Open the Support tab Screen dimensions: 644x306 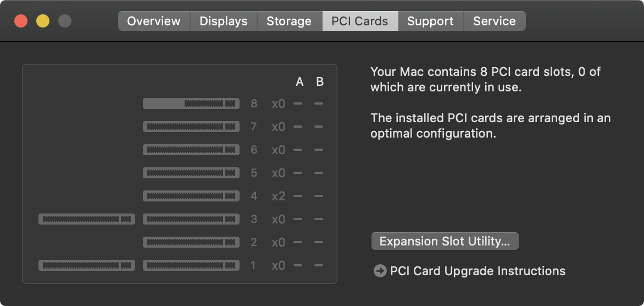(430, 21)
